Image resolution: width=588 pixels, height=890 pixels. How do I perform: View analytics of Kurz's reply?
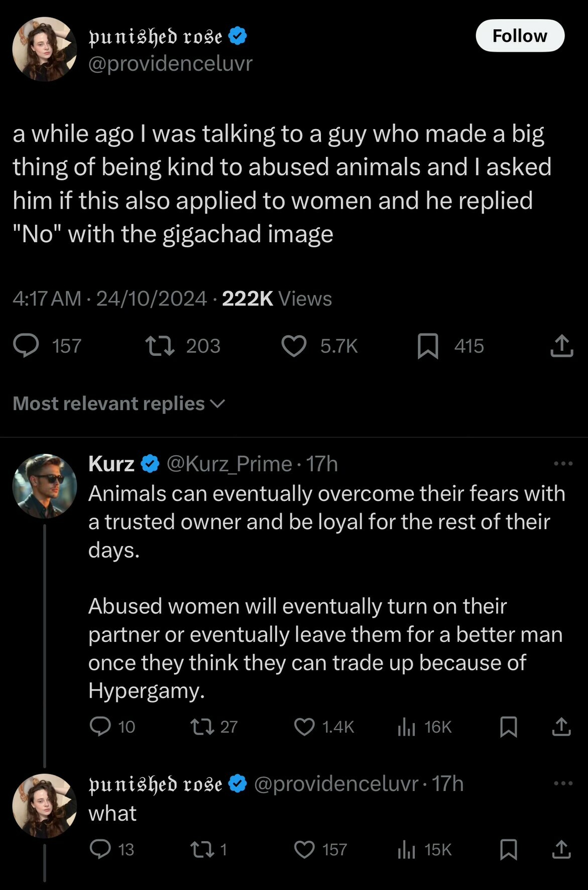coord(406,727)
